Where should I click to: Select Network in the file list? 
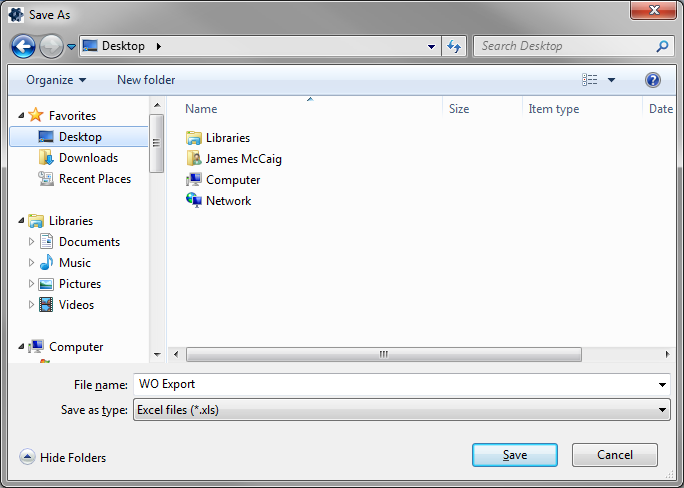tap(228, 201)
